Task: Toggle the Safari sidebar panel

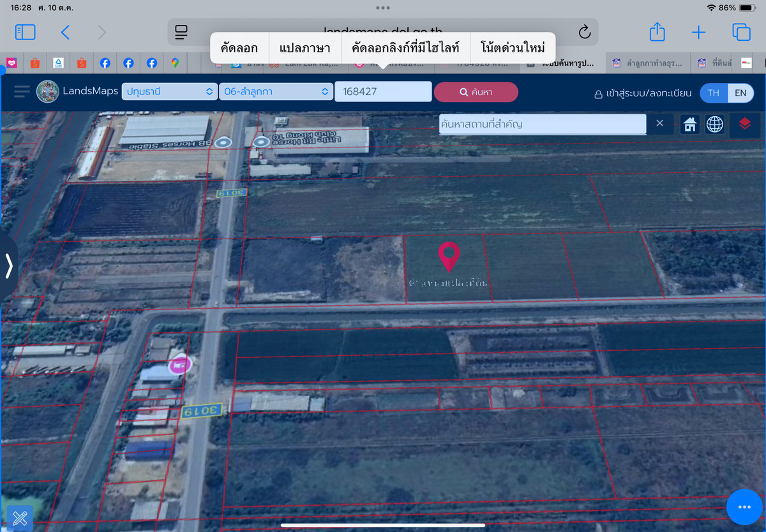Action: tap(25, 33)
